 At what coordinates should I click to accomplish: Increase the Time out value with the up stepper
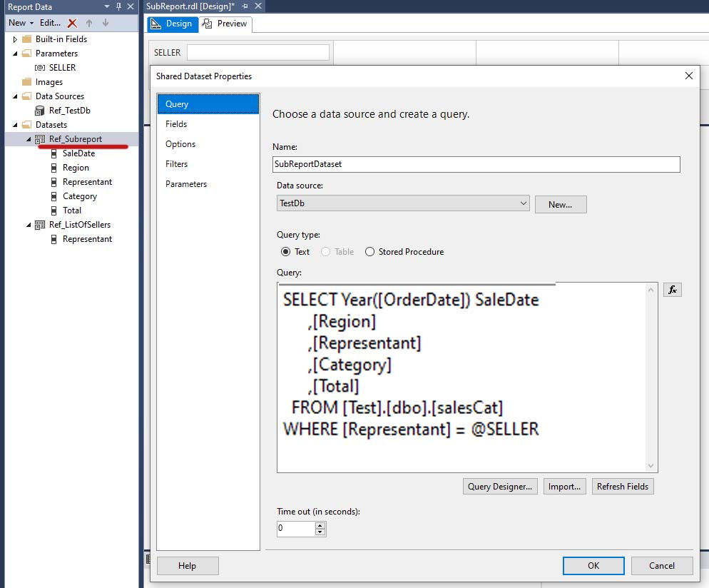320,524
